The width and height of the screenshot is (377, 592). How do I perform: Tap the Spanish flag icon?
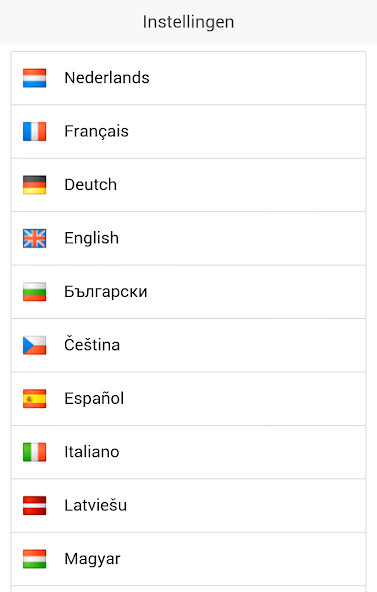coord(34,399)
